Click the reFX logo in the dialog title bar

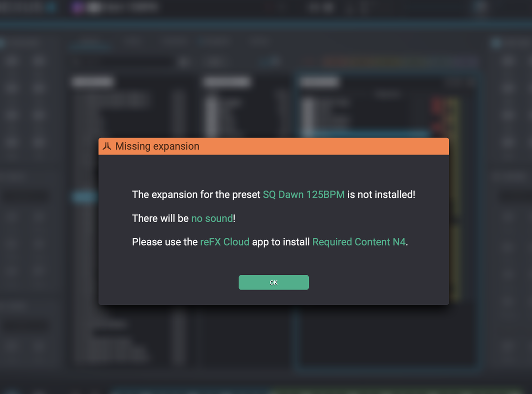tap(107, 146)
